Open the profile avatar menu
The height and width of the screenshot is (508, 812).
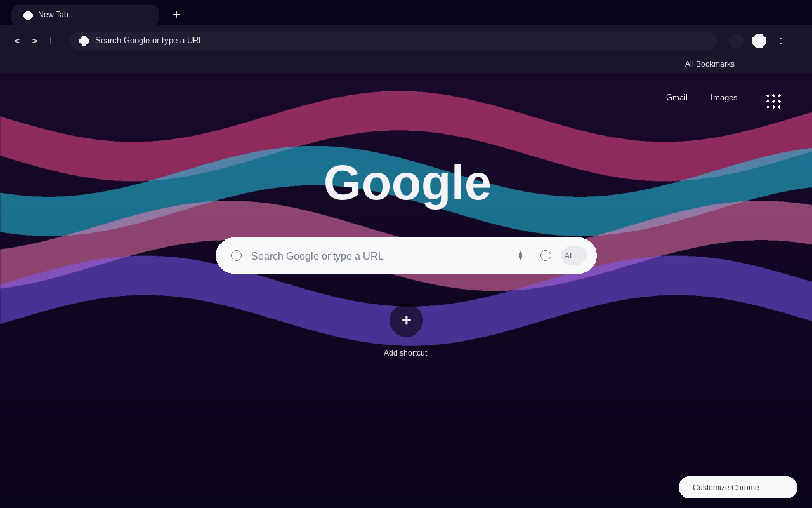[759, 41]
